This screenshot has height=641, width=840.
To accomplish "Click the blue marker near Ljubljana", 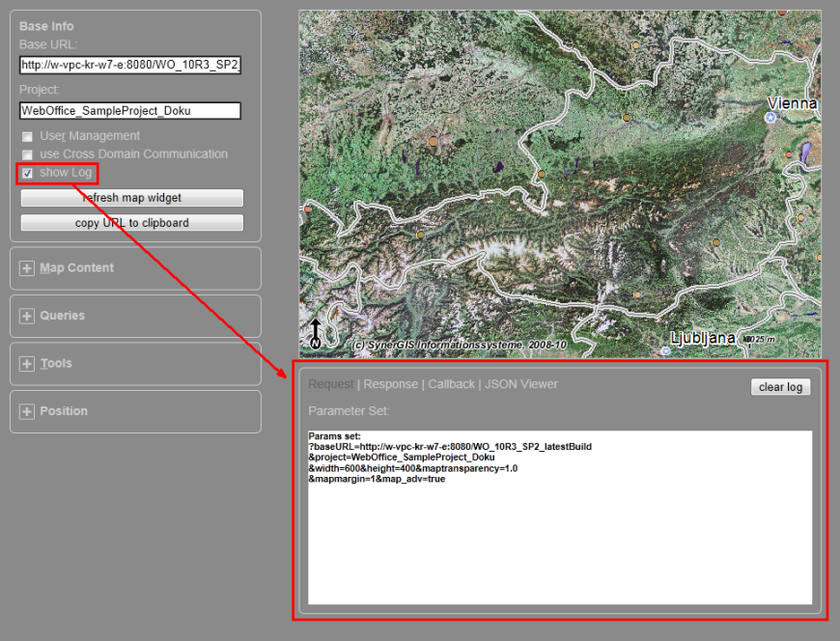I will [665, 349].
